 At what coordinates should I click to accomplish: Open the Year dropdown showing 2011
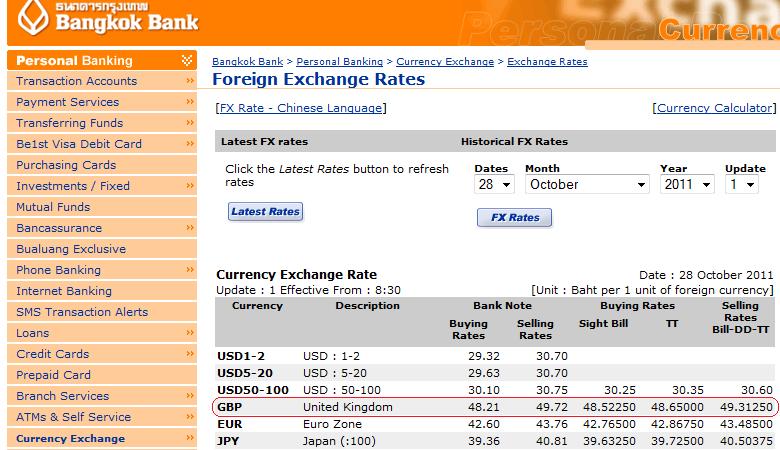click(x=687, y=184)
